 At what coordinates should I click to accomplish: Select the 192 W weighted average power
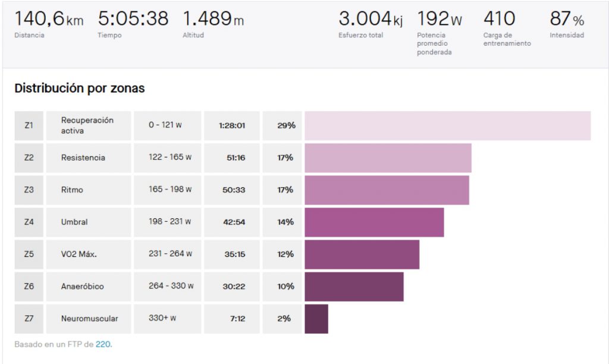click(x=440, y=19)
